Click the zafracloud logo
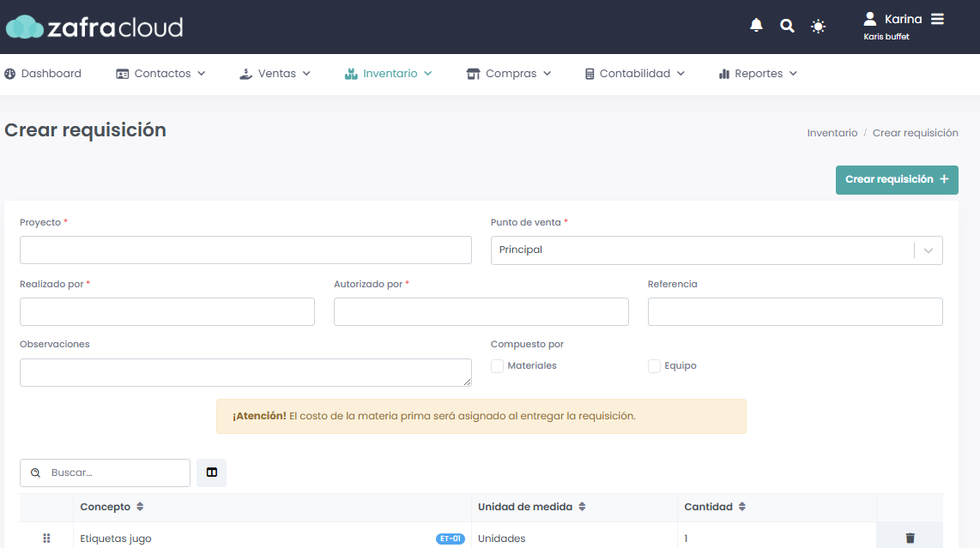The width and height of the screenshot is (980, 548). pos(94,27)
